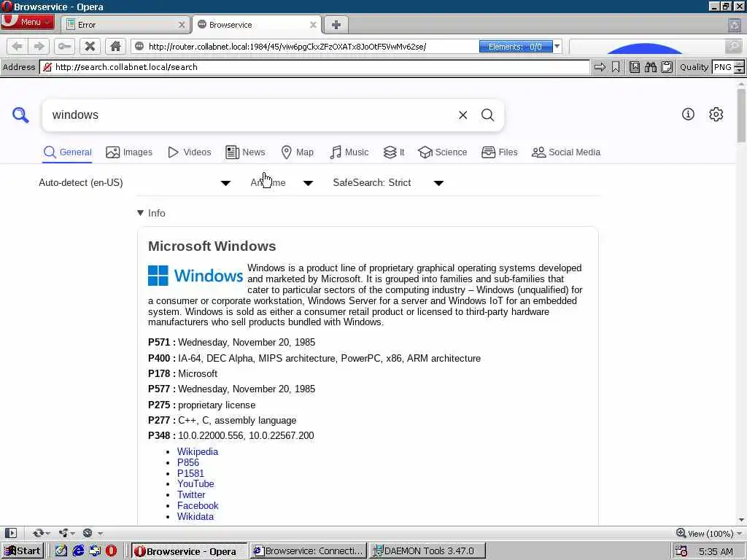This screenshot has width=747, height=560.
Task: Click the wand key icon in toolbar
Action: pyautogui.click(x=64, y=46)
